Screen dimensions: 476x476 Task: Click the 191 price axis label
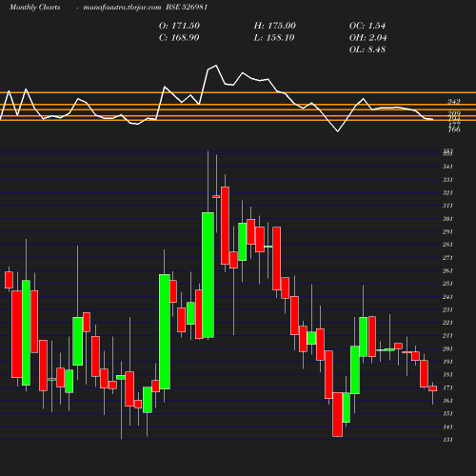(447, 362)
